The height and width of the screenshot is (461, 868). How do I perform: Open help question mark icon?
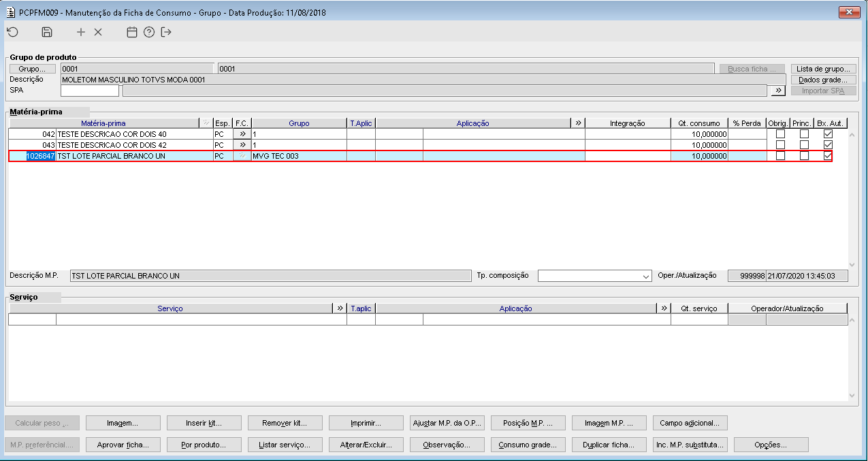pyautogui.click(x=149, y=32)
